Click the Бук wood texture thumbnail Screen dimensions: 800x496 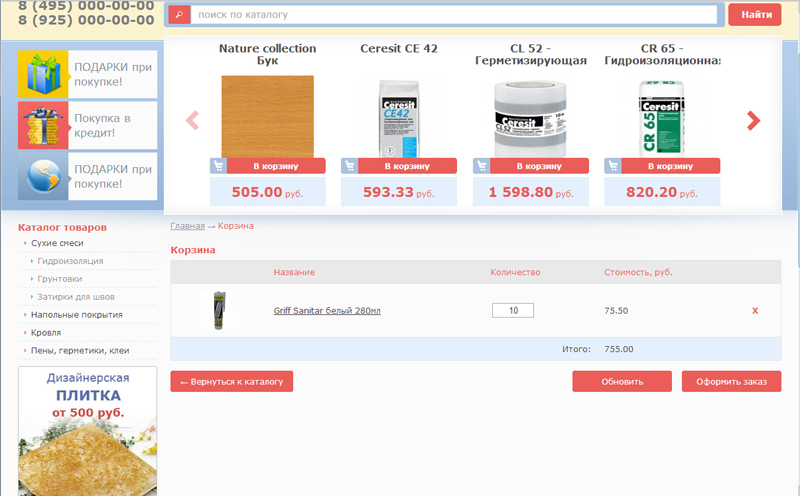coord(267,117)
